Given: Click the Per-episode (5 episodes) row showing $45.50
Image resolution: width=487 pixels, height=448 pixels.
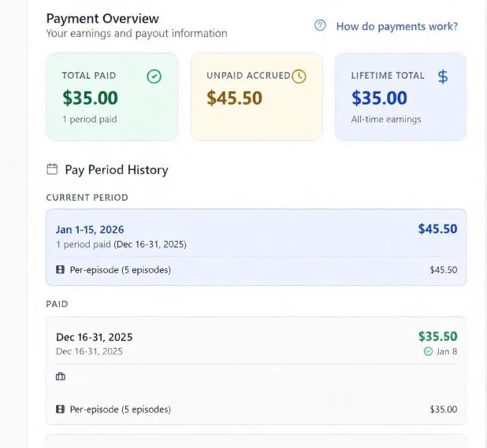Looking at the screenshot, I should 256,269.
